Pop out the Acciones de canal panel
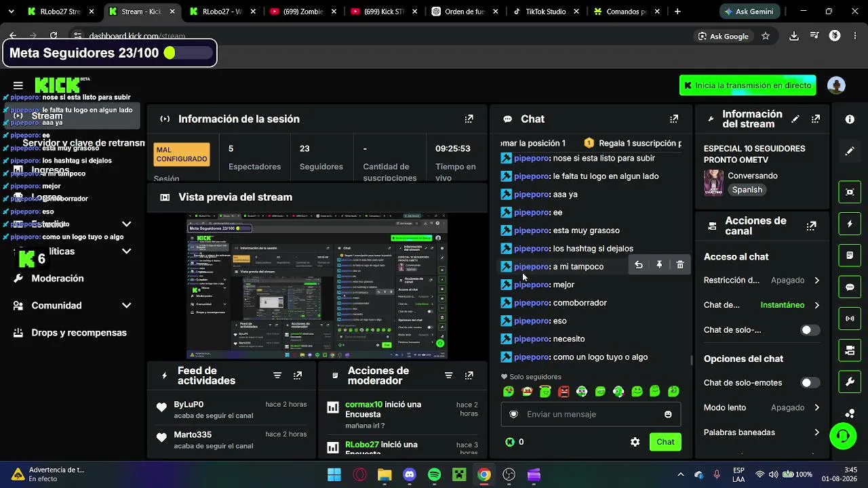Image resolution: width=868 pixels, height=488 pixels. pyautogui.click(x=812, y=226)
